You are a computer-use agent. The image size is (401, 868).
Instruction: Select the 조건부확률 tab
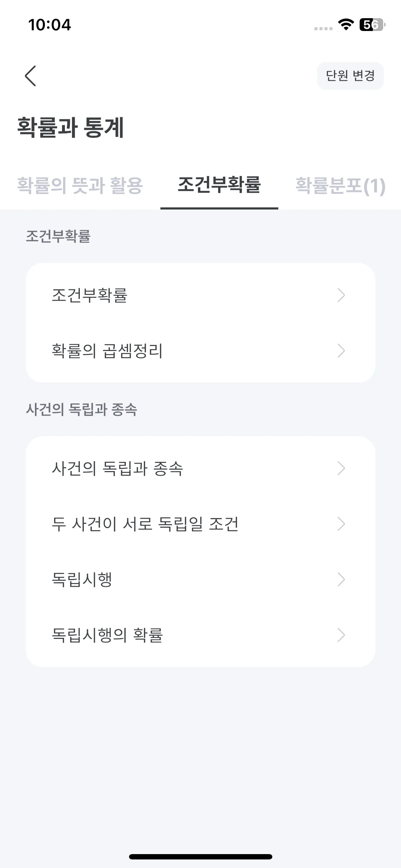(x=219, y=185)
